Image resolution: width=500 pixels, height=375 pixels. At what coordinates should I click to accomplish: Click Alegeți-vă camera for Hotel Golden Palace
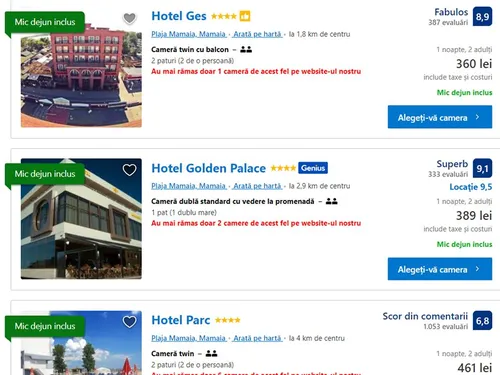point(440,269)
